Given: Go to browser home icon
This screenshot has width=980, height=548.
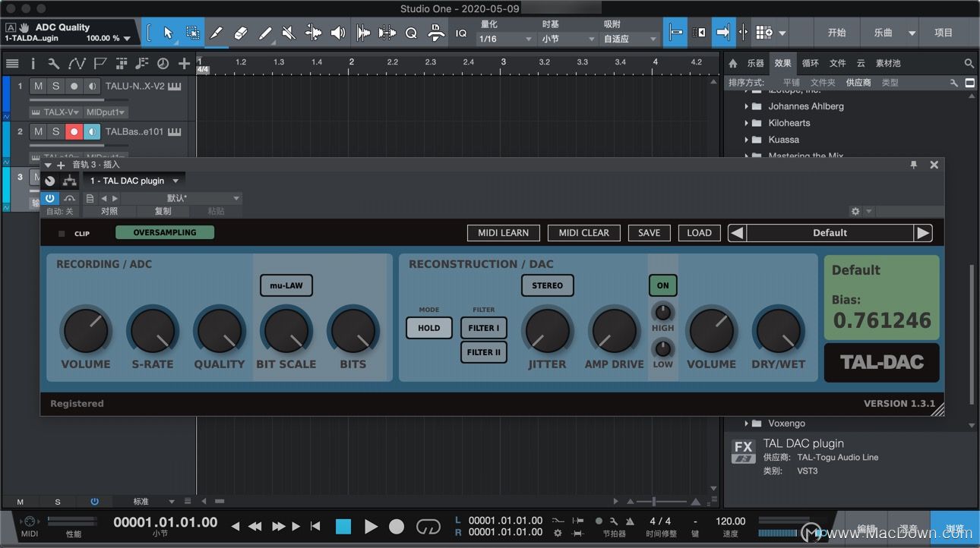Looking at the screenshot, I should coord(732,64).
